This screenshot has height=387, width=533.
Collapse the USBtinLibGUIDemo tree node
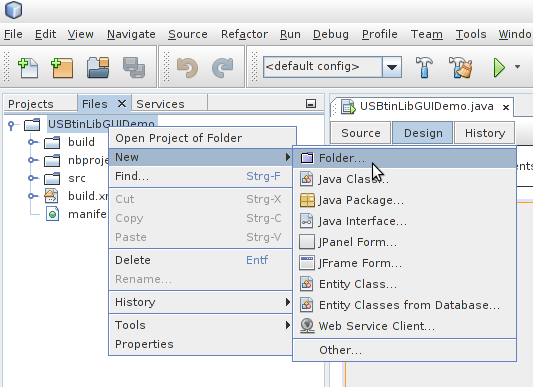(11, 125)
